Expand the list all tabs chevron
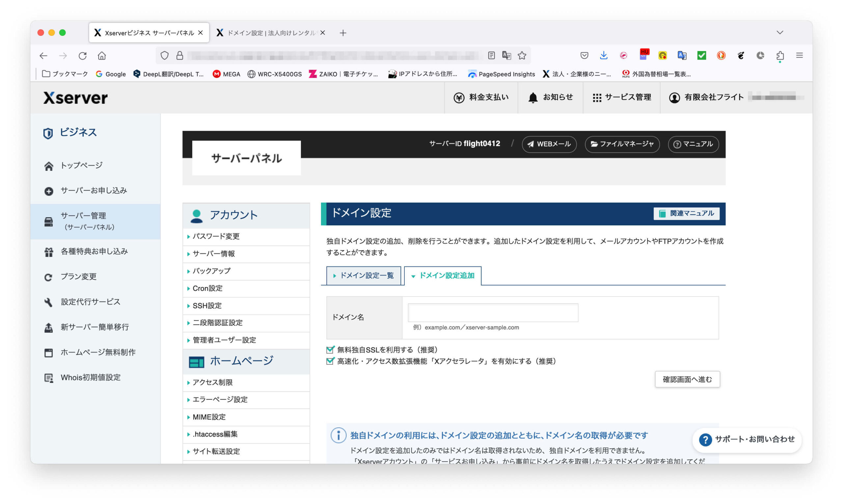843x504 pixels. [x=780, y=33]
